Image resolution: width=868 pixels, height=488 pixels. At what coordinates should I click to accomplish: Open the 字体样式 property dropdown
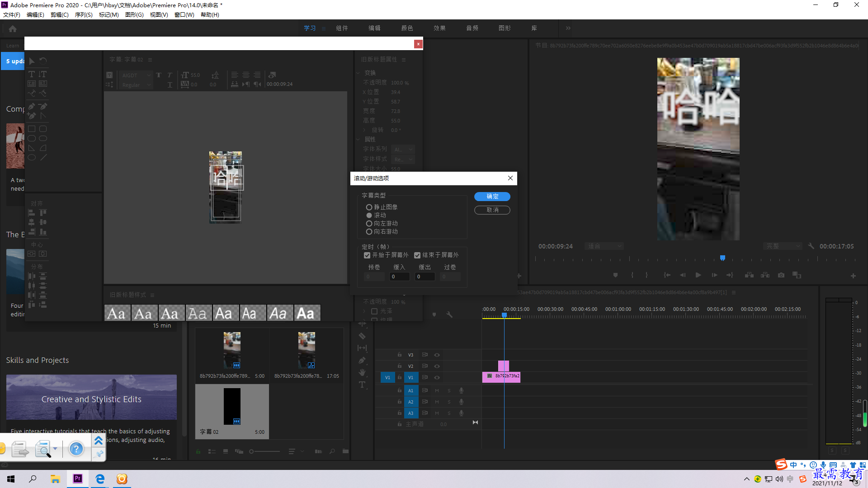tap(403, 159)
